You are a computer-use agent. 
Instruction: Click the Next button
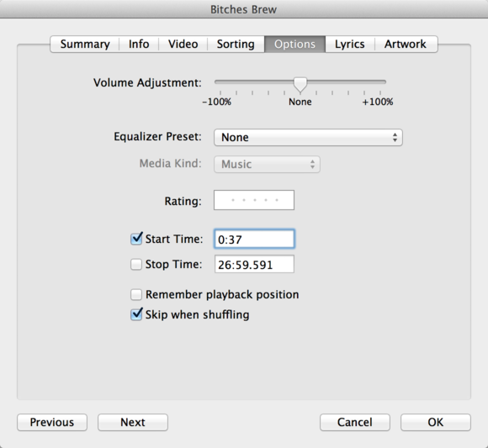tap(133, 422)
